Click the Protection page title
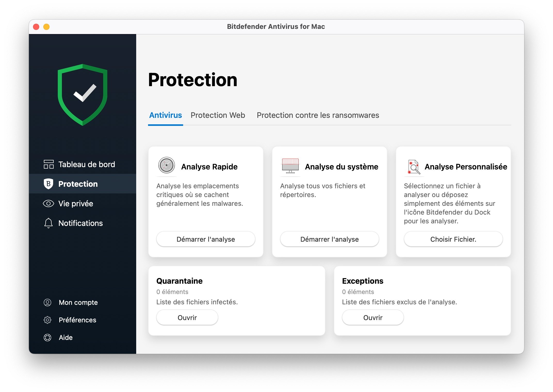The width and height of the screenshot is (553, 392). click(193, 79)
